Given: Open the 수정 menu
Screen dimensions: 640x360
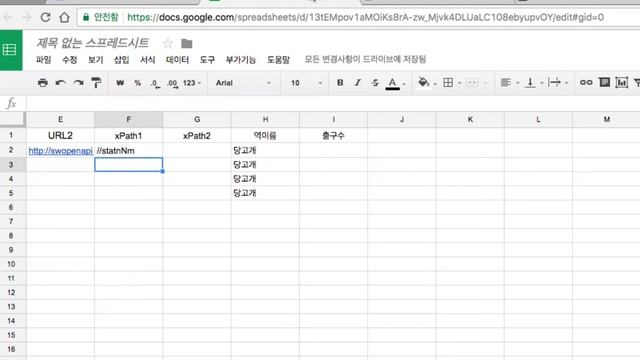Looking at the screenshot, I should 69,60.
